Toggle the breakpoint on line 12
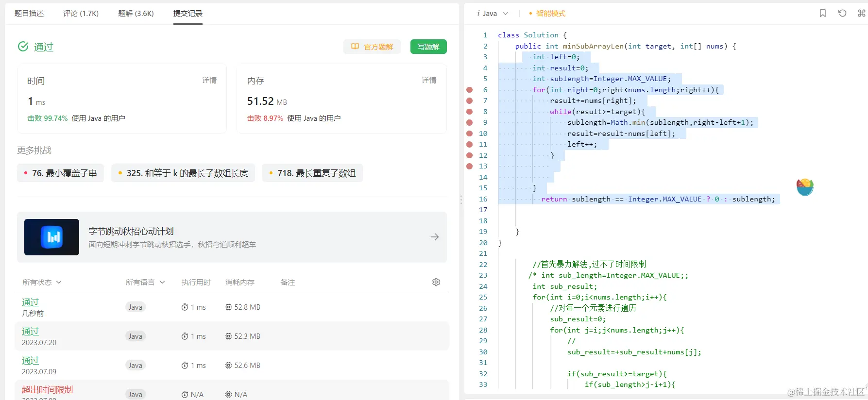 click(469, 155)
